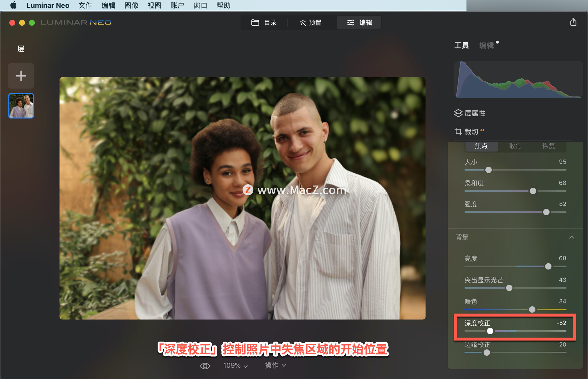This screenshot has width=588, height=379.
Task: Click the 亮度 slider handle
Action: point(548,266)
